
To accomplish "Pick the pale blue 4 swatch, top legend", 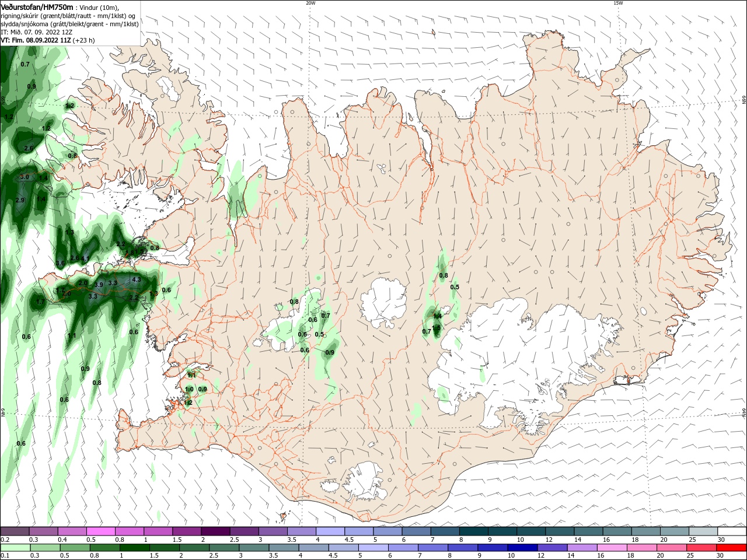I will pyautogui.click(x=330, y=531).
